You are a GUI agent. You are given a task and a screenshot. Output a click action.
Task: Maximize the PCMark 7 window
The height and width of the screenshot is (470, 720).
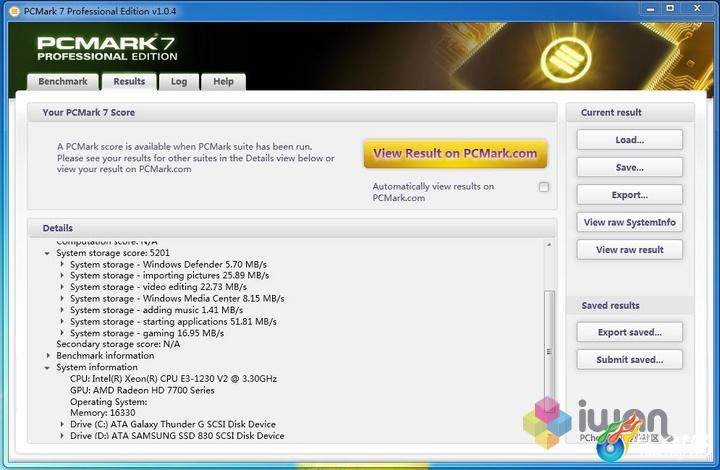pos(670,9)
